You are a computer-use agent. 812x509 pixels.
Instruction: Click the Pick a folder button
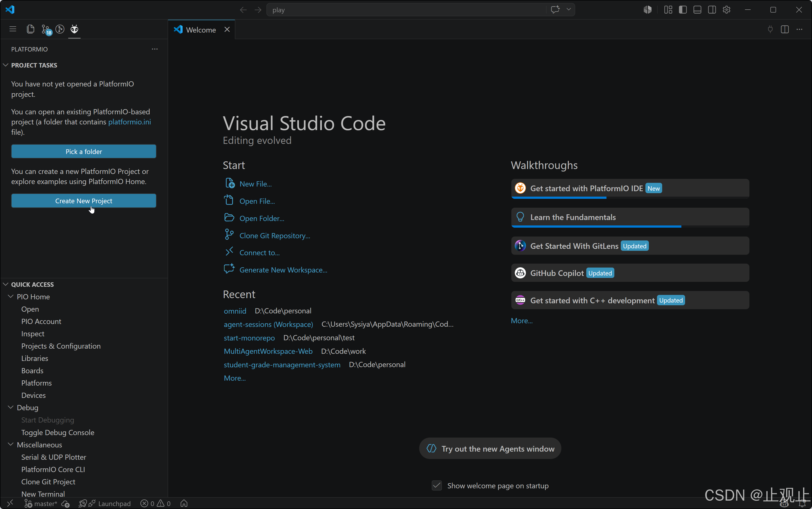coord(84,152)
